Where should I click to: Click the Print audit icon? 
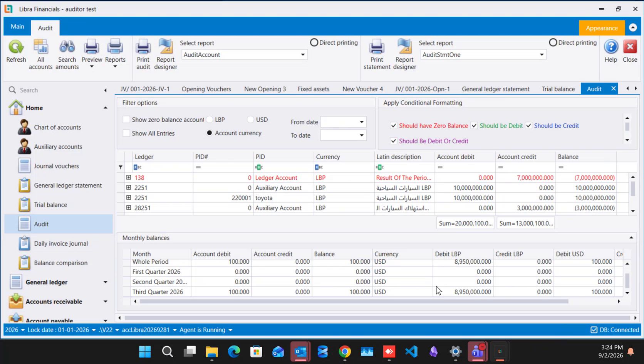pos(143,47)
